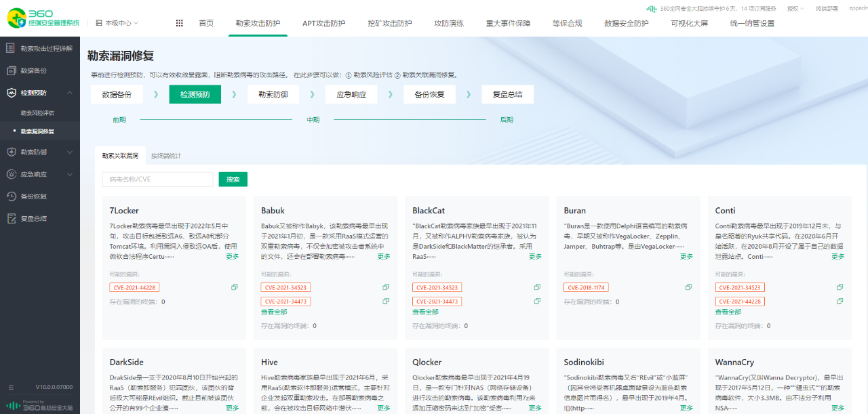Click 查看全部 in Babuk card
This screenshot has width=868, height=414.
click(x=274, y=312)
